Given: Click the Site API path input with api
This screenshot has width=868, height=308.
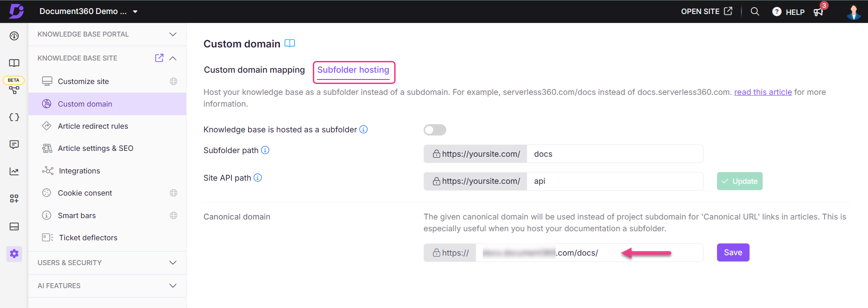Looking at the screenshot, I should [x=615, y=181].
